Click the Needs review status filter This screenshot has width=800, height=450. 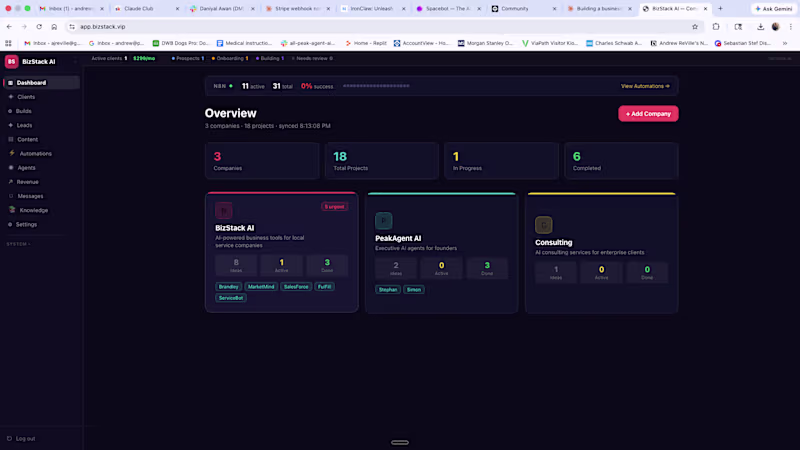click(312, 59)
